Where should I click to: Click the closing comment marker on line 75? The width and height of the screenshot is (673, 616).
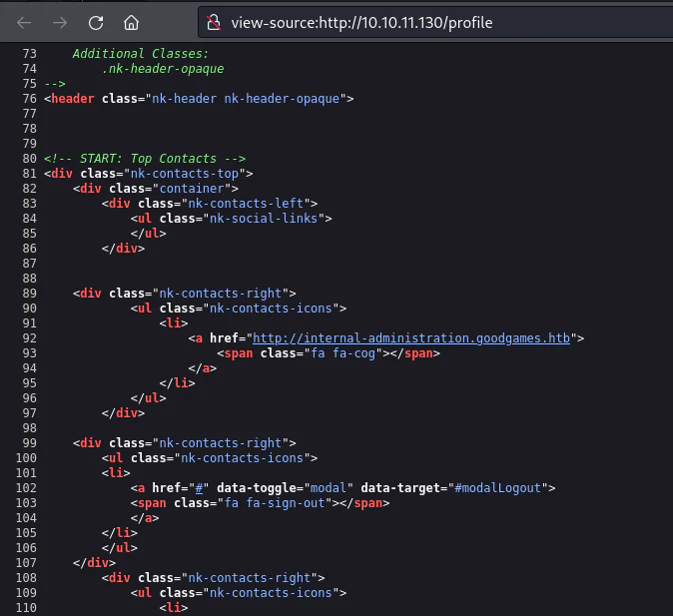[55, 84]
